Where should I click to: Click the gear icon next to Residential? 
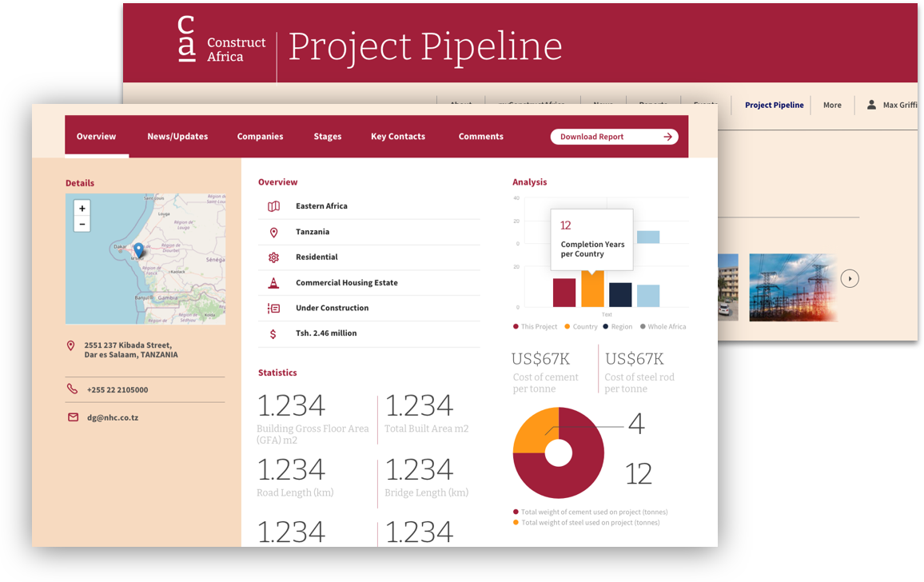[273, 257]
